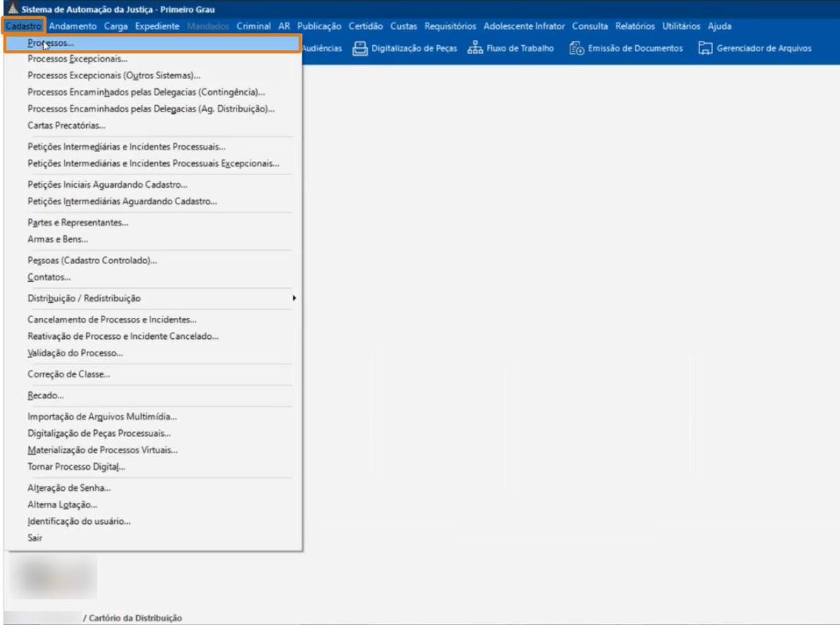Open the Adolescente Infrator menu
This screenshot has width=840, height=625.
(x=524, y=25)
